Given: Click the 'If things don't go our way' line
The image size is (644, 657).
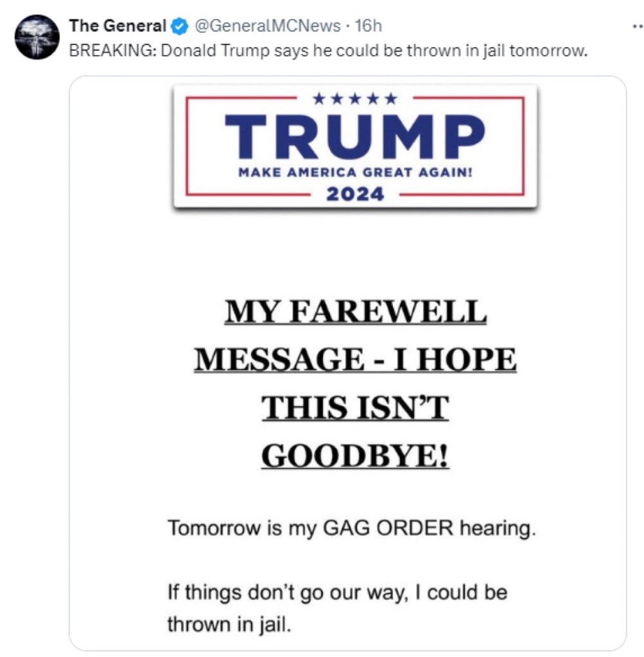Looking at the screenshot, I should (x=337, y=592).
